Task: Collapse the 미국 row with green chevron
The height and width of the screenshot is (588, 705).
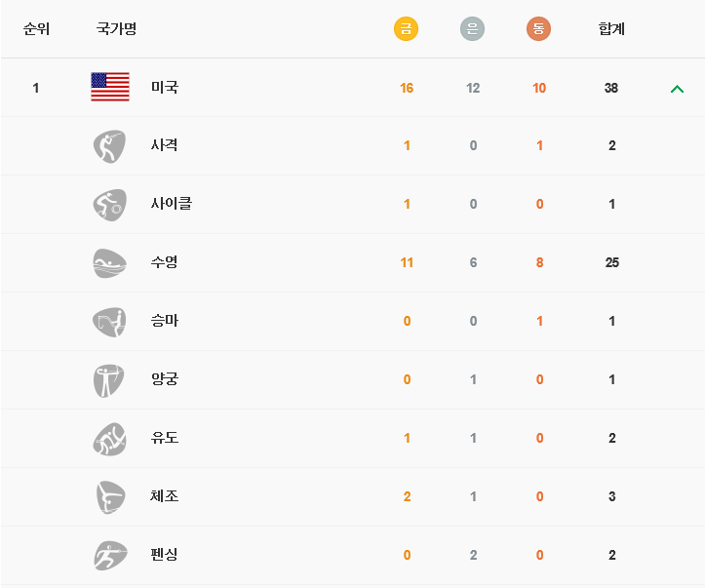Action: click(x=677, y=89)
